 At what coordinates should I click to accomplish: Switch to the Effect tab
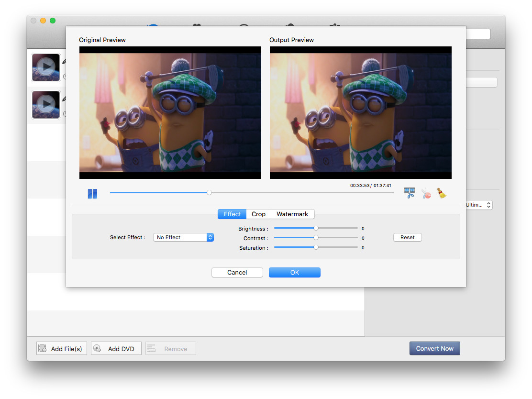tap(232, 214)
